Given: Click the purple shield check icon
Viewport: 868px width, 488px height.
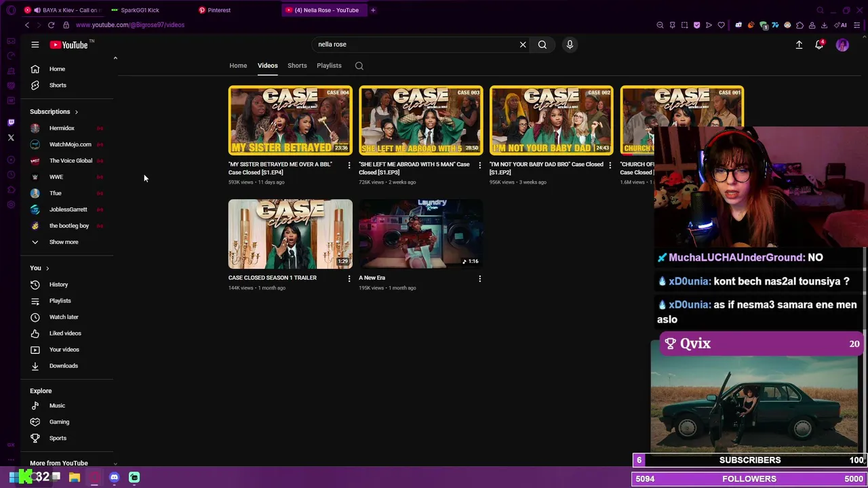Looking at the screenshot, I should coord(696,25).
